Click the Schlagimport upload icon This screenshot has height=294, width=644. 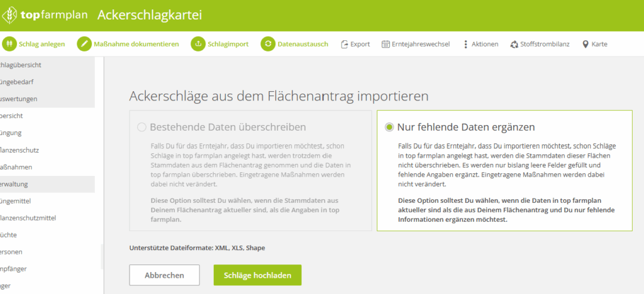198,44
